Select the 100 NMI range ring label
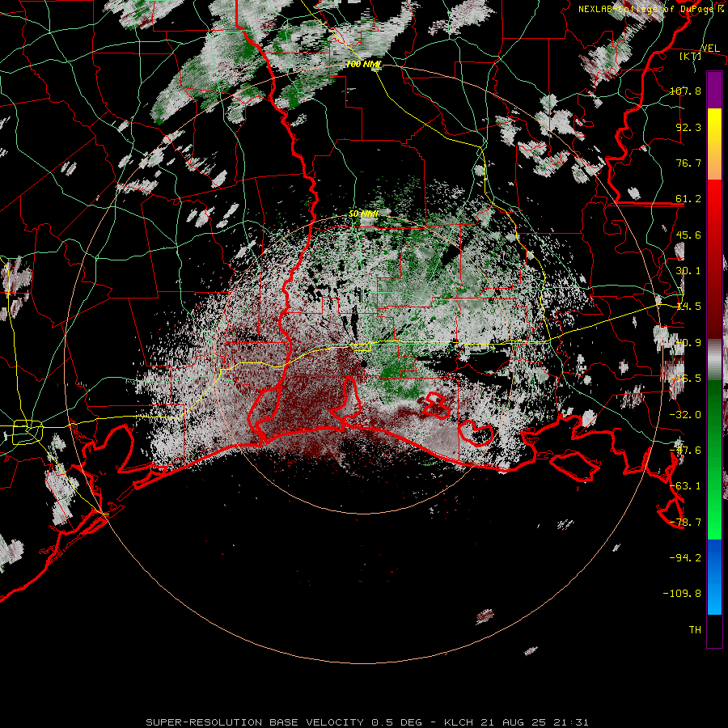728x728 pixels. (363, 64)
